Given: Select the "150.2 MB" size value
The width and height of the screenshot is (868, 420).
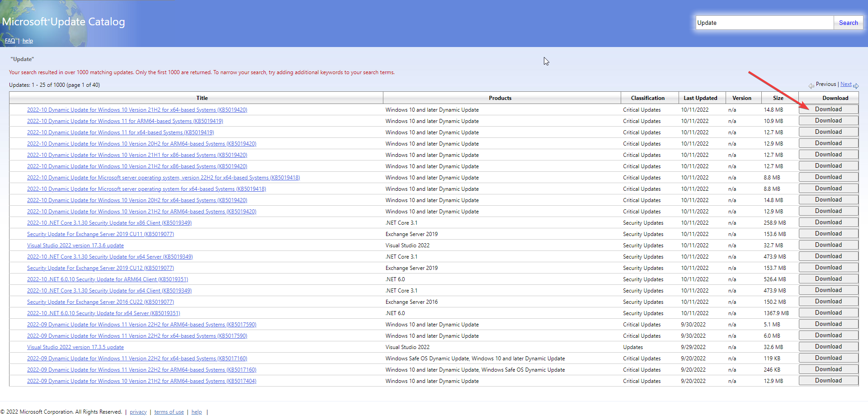Looking at the screenshot, I should [x=775, y=302].
